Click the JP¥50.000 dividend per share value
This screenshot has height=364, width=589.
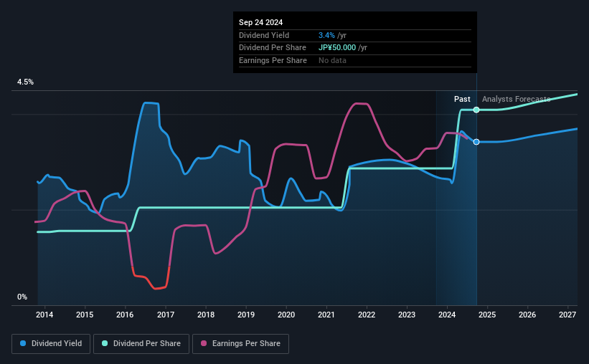point(337,48)
